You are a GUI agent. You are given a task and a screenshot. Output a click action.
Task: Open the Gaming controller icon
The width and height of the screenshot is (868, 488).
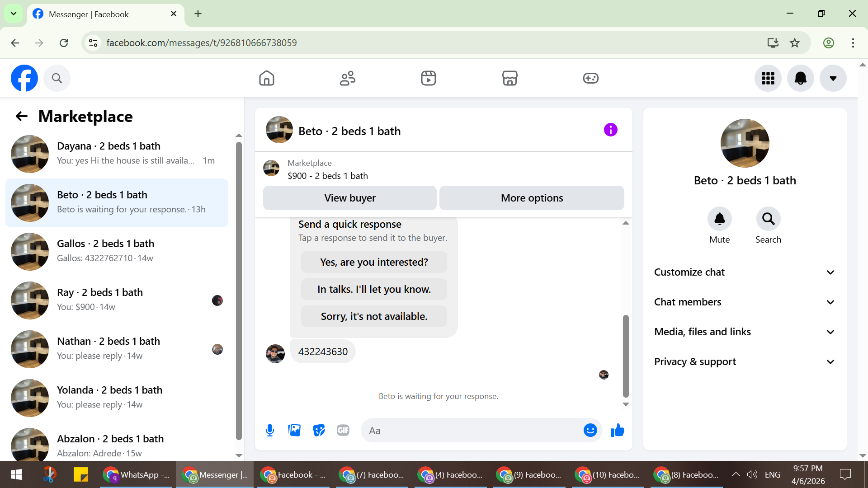[591, 78]
